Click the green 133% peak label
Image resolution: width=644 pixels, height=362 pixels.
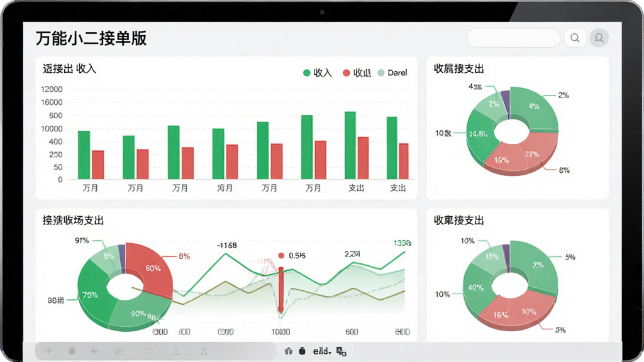pos(402,243)
